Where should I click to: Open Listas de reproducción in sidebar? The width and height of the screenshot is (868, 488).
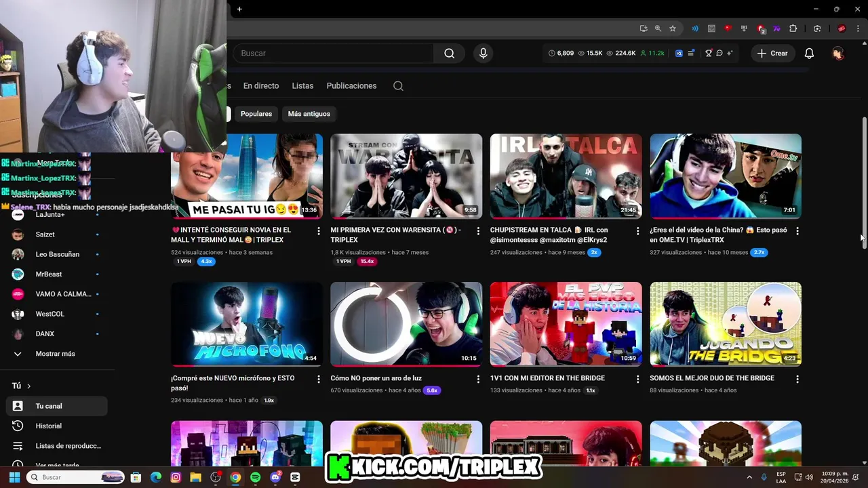(x=57, y=446)
